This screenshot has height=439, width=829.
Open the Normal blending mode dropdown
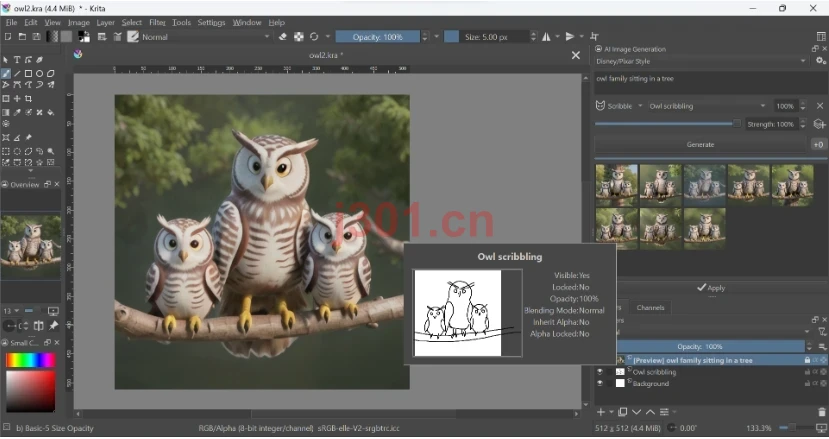pyautogui.click(x=206, y=37)
